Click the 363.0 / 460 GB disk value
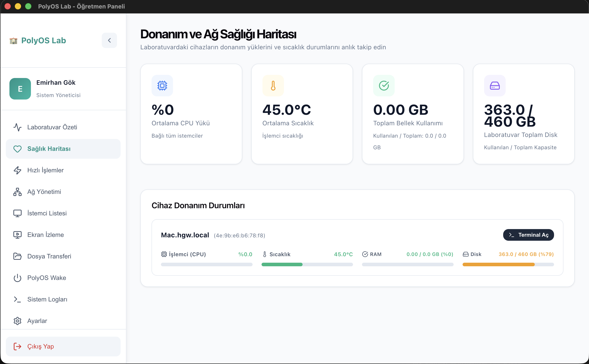This screenshot has width=589, height=364. [510, 116]
